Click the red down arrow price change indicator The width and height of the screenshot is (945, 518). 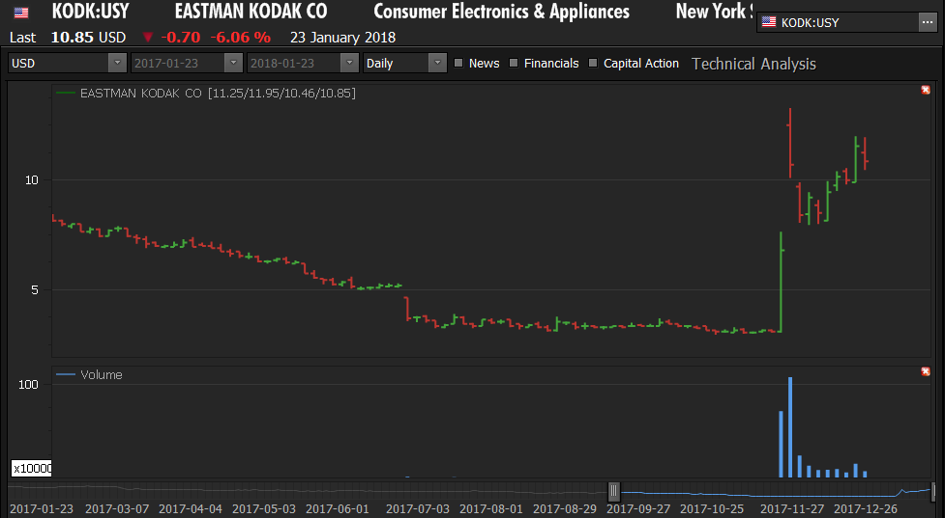click(x=148, y=37)
